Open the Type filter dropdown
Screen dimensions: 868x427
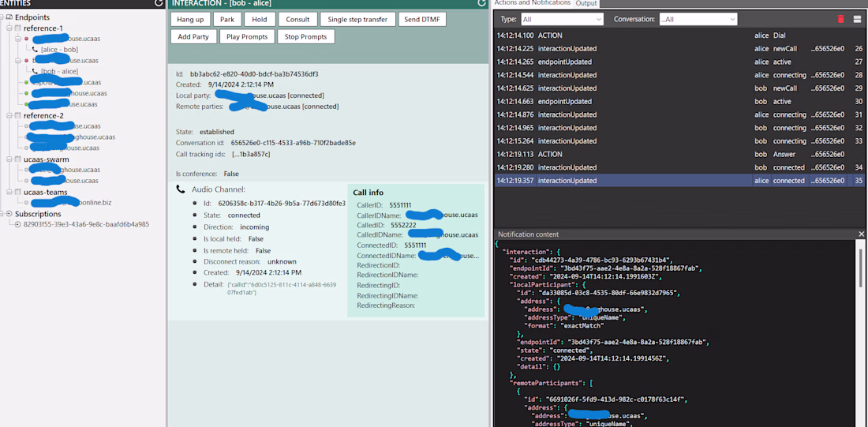click(562, 19)
